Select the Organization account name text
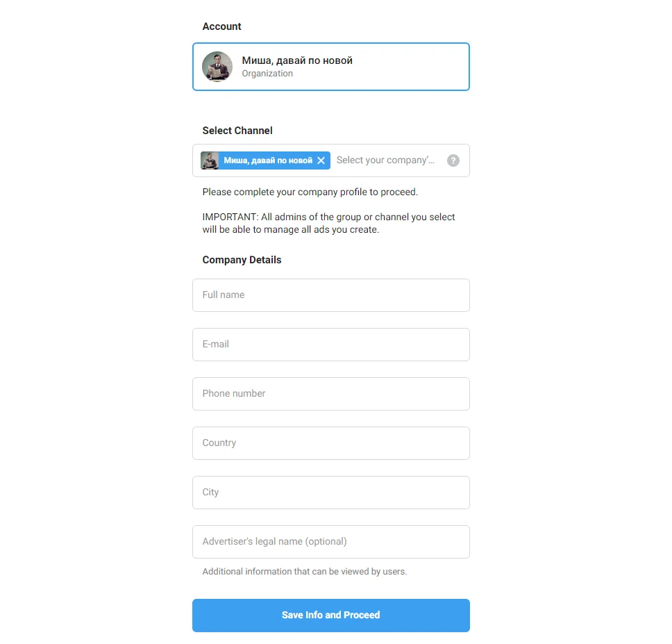The height and width of the screenshot is (644, 672). (296, 60)
